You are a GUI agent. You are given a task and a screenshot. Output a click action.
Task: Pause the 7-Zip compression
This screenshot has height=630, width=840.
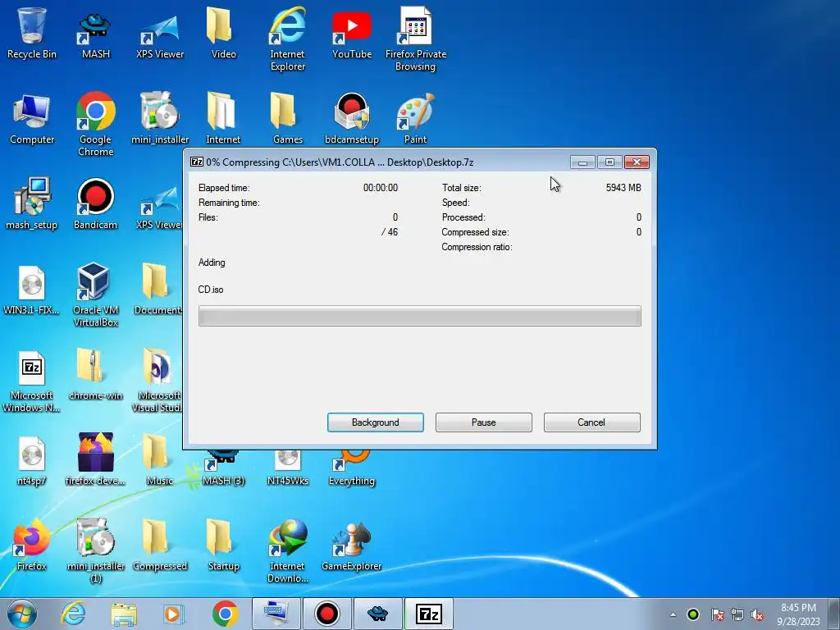click(x=483, y=422)
